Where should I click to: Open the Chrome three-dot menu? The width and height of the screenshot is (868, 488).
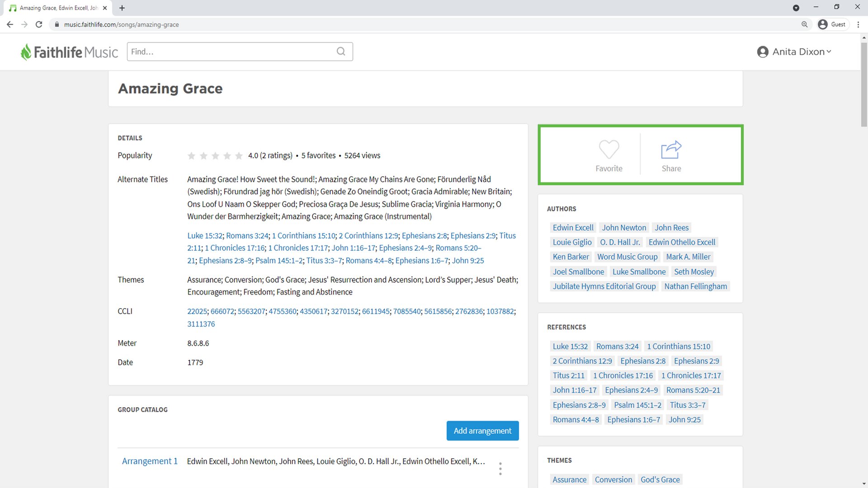[858, 24]
